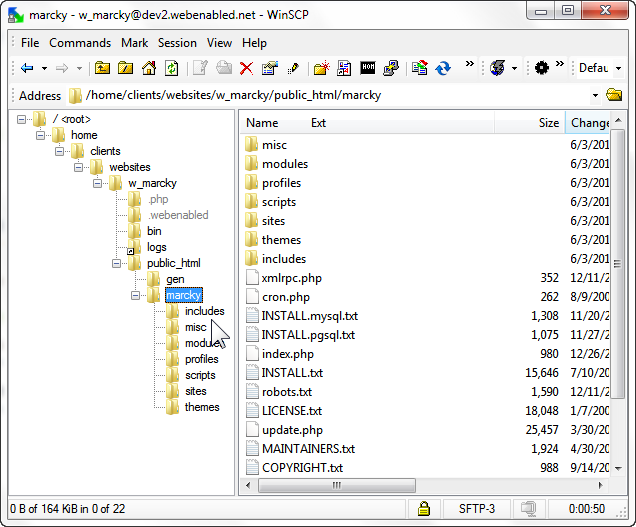Go back to previous directory
This screenshot has width=636, height=527.
point(27,68)
